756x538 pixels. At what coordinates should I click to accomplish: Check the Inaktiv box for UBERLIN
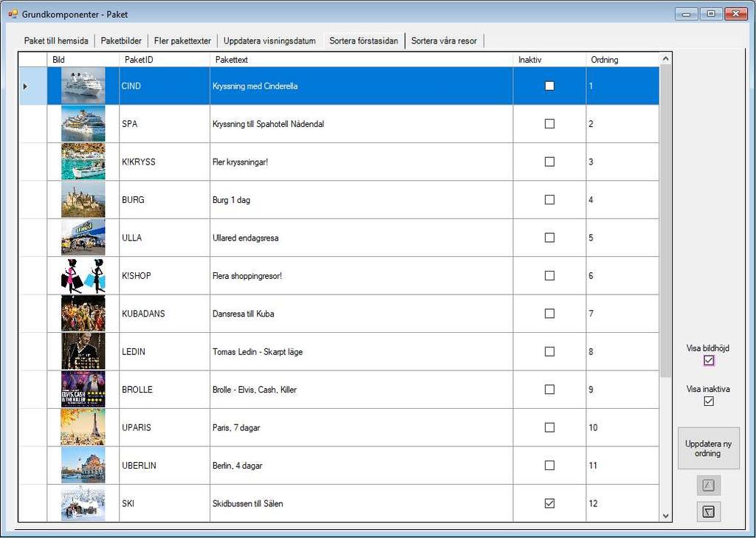(549, 465)
